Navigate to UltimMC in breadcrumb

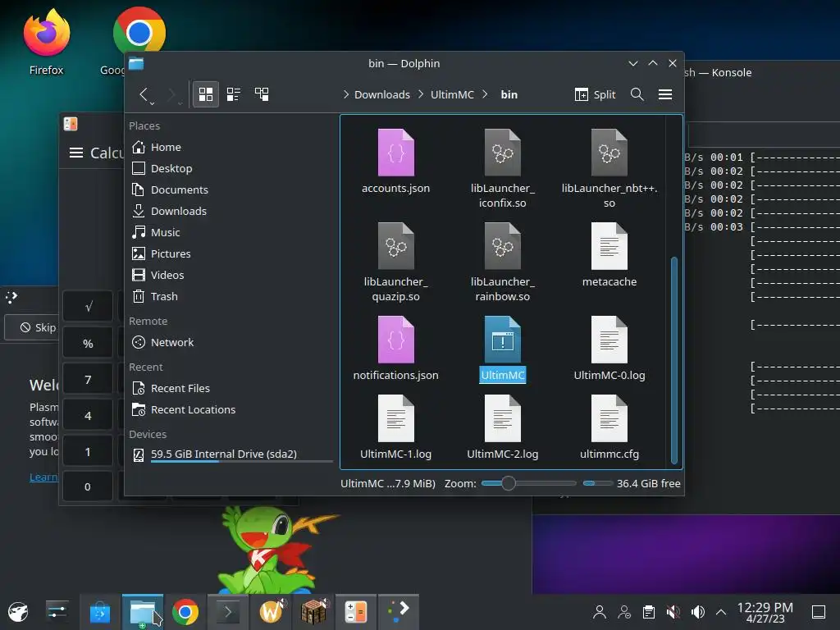tap(452, 95)
